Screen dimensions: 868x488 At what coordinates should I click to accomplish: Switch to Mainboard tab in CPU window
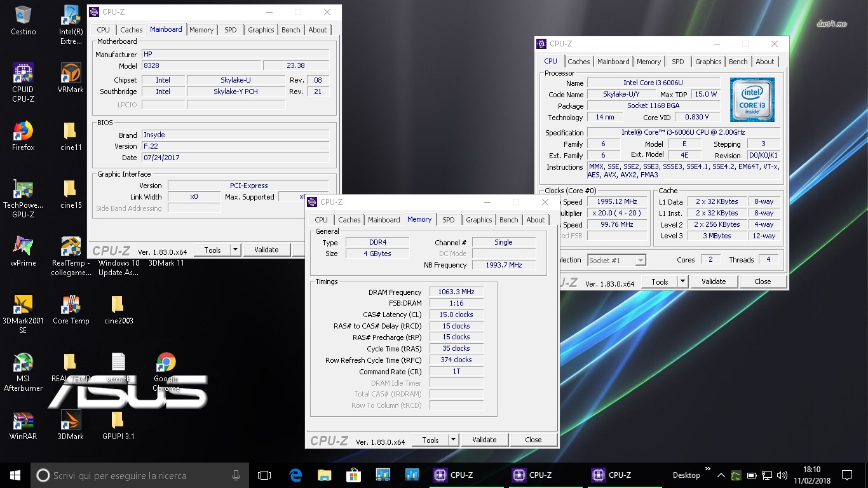point(613,62)
